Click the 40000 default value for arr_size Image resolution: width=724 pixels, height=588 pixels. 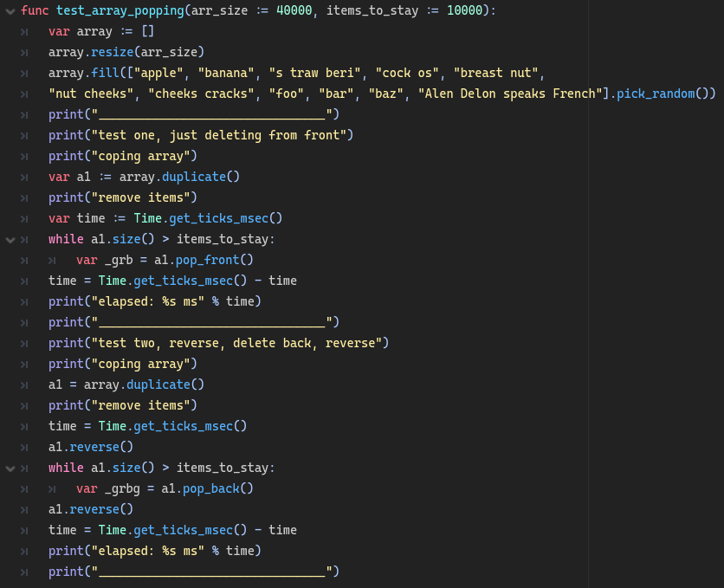(294, 10)
